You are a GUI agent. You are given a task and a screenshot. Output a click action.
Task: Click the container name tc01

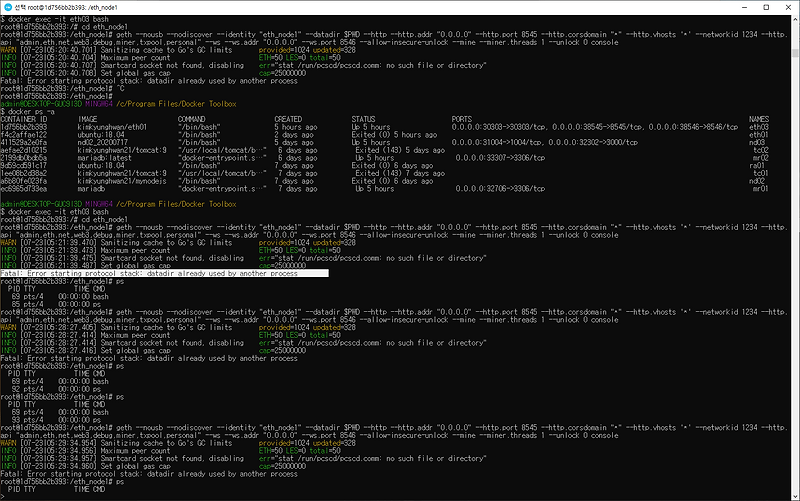pos(761,173)
